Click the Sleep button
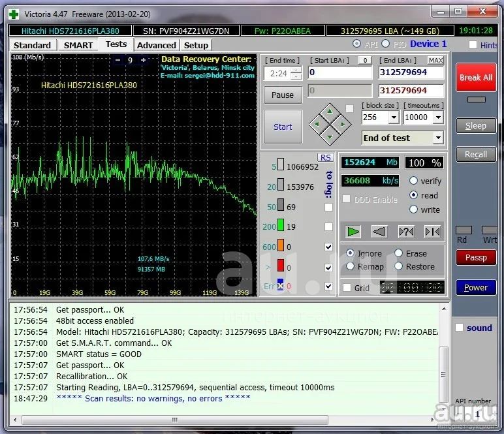 point(476,125)
